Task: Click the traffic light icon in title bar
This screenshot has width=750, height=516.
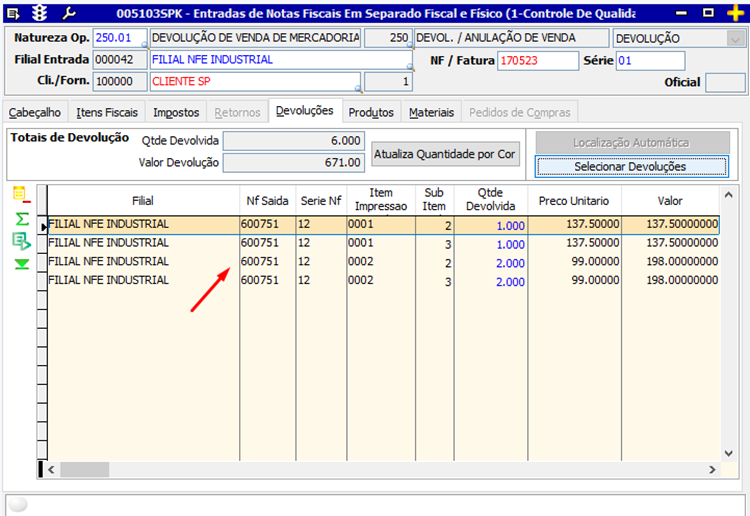Action: click(x=40, y=12)
